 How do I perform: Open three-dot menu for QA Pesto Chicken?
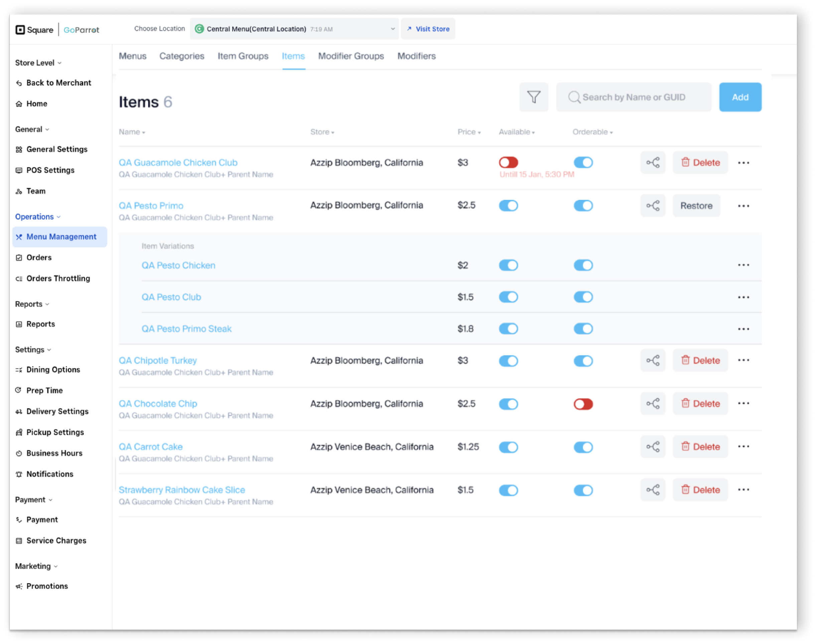[743, 265]
